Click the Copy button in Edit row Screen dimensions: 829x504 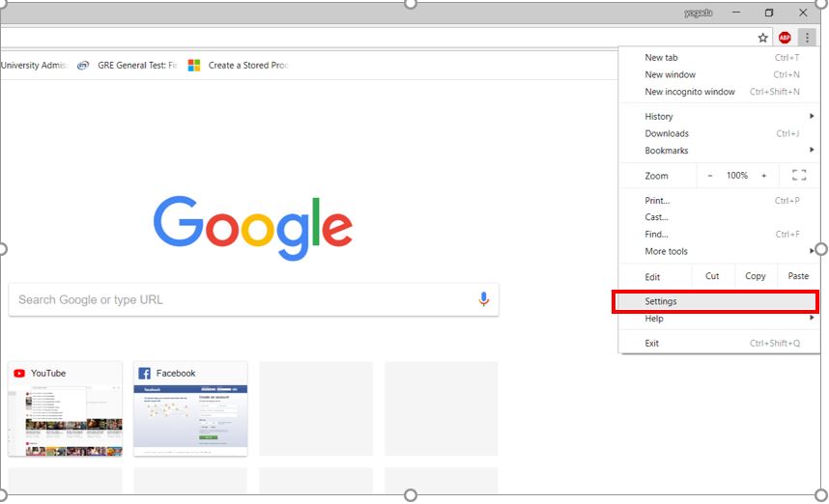point(756,276)
